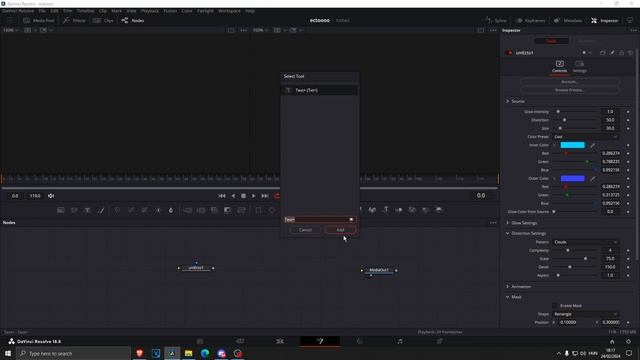
Task: Open the Pattern dropdown showing Clouds
Action: coord(585,242)
